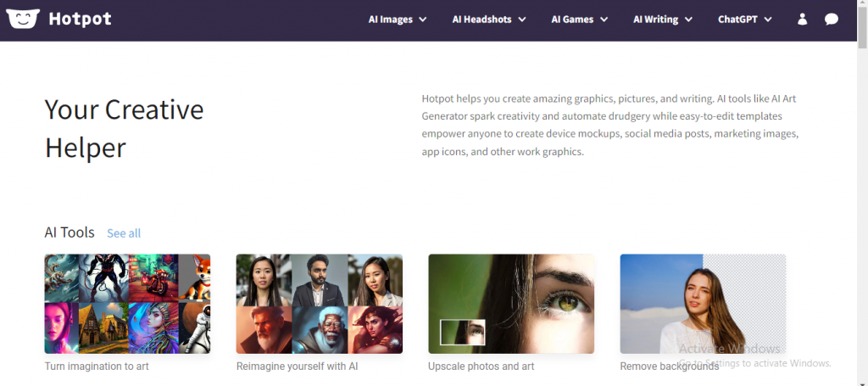Click the Remove backgrounds caption
Viewport: 868px width, 386px height.
tap(669, 366)
